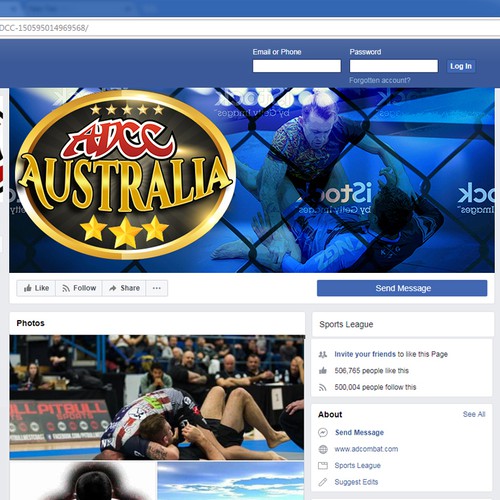The width and height of the screenshot is (500, 500).
Task: Open the dark head silhouette photo thumbnail
Action: tap(83, 481)
